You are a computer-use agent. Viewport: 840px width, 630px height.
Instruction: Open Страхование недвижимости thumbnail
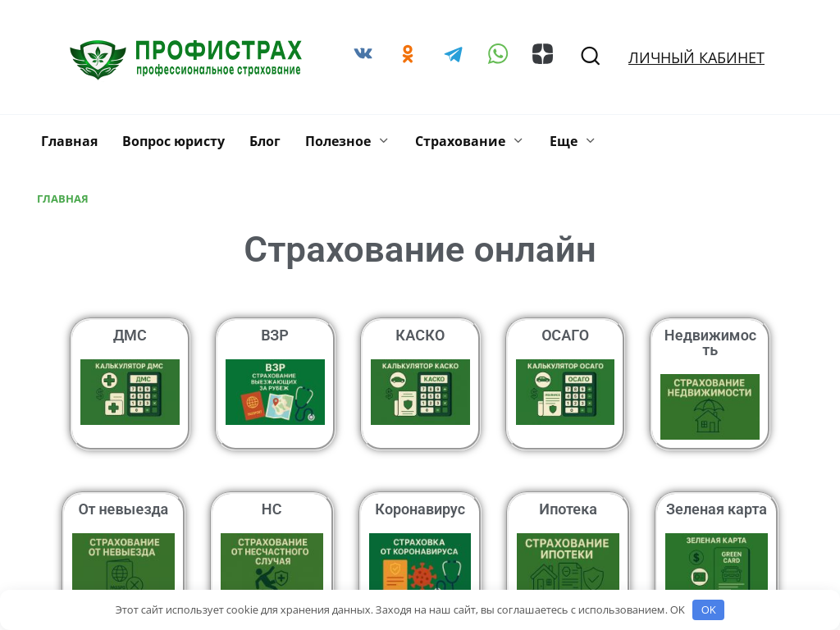coord(710,407)
